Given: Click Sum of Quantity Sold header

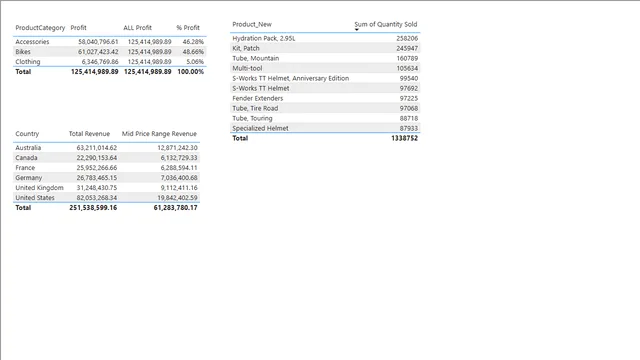Looking at the screenshot, I should (386, 24).
